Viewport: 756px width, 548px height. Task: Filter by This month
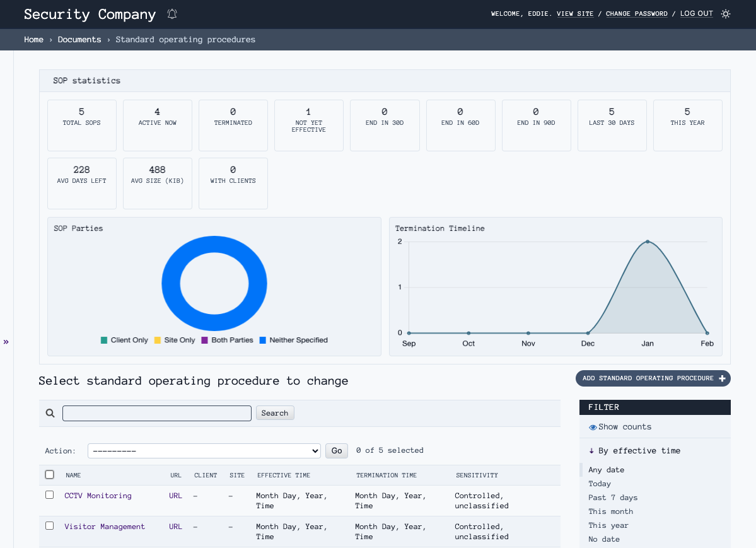pos(610,511)
